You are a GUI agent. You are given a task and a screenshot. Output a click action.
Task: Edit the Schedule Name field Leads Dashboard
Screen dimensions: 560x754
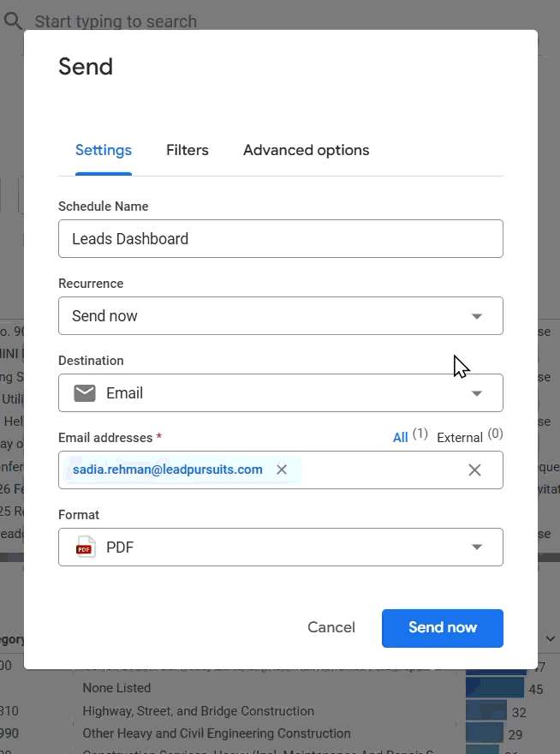[x=281, y=238]
